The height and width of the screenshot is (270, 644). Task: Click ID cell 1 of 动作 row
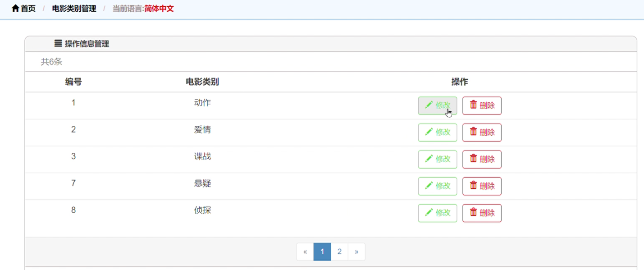(x=73, y=103)
